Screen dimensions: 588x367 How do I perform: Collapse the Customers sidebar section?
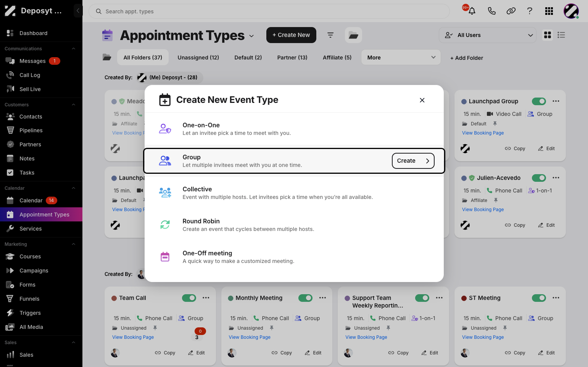(74, 105)
